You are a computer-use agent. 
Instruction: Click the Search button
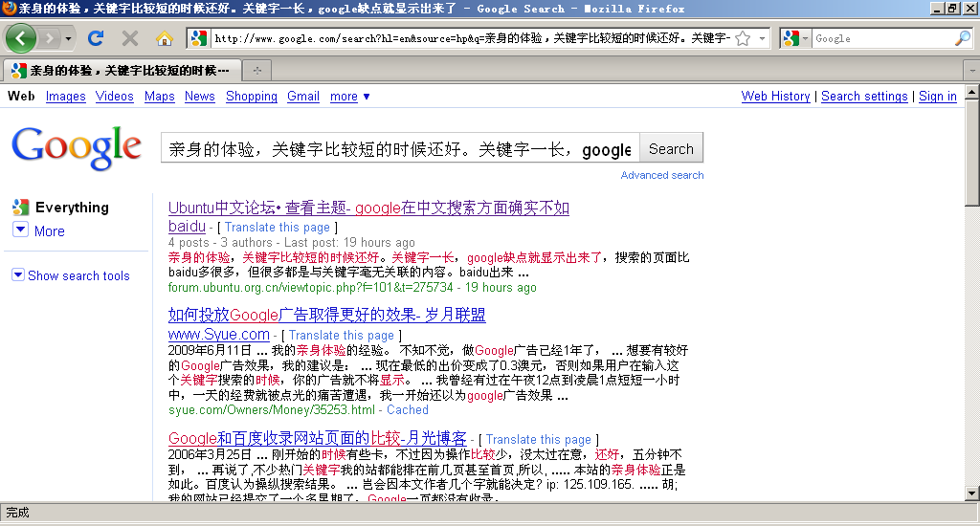pyautogui.click(x=671, y=148)
